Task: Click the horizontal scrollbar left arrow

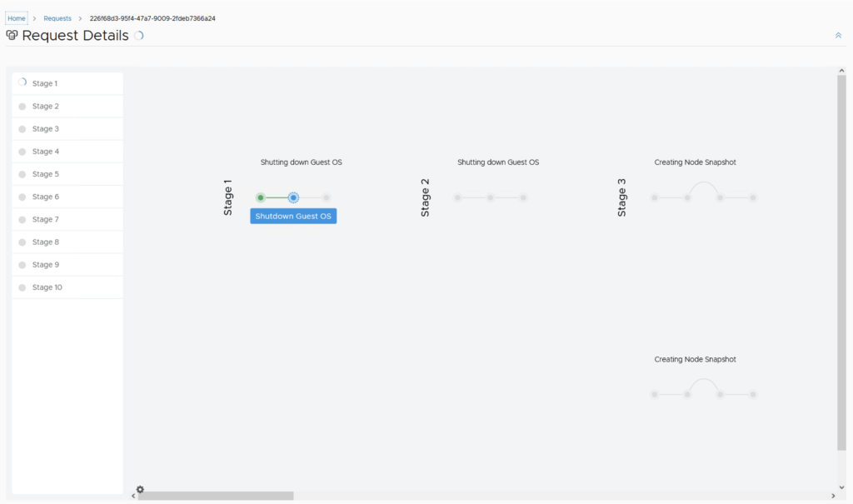Action: tap(133, 496)
